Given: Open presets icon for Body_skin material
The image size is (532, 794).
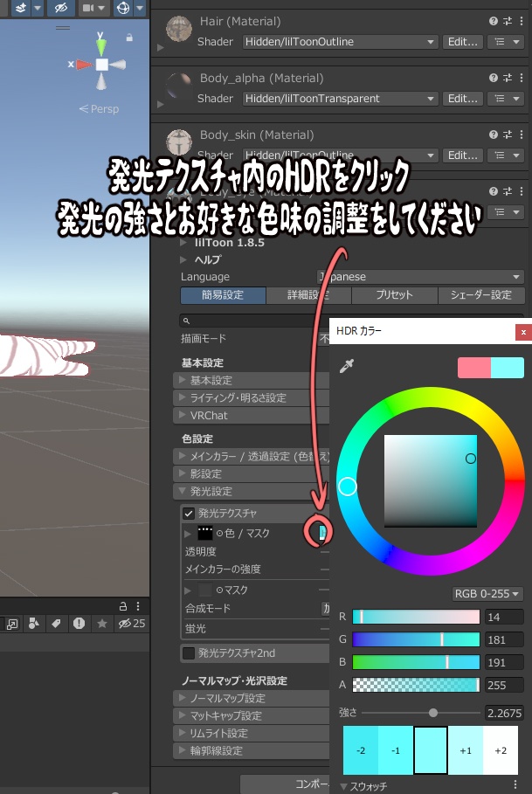Looking at the screenshot, I should coord(508,135).
